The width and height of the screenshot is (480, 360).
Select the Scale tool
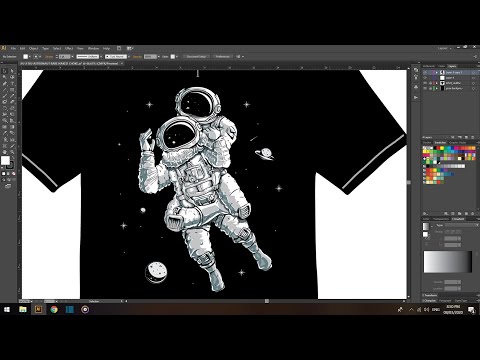click(12, 109)
